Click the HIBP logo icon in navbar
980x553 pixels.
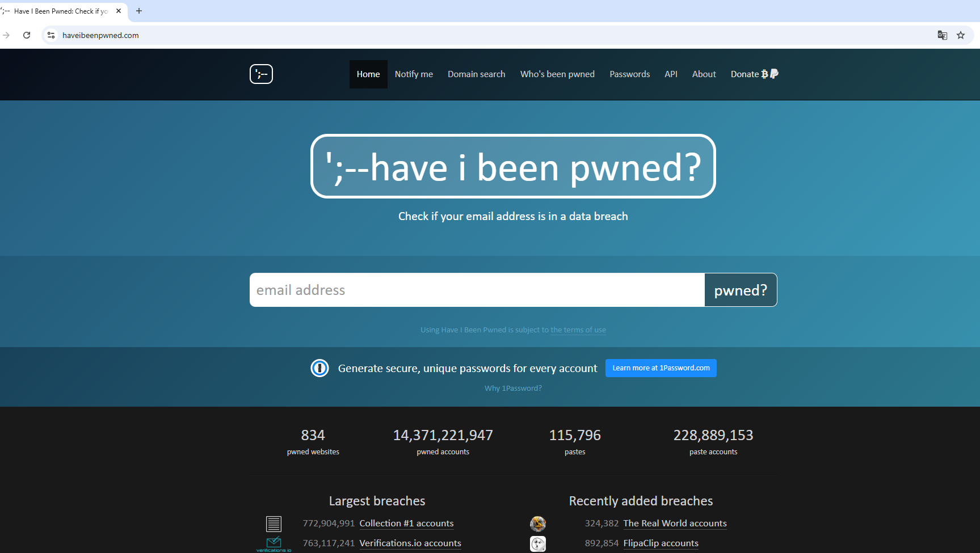(261, 74)
